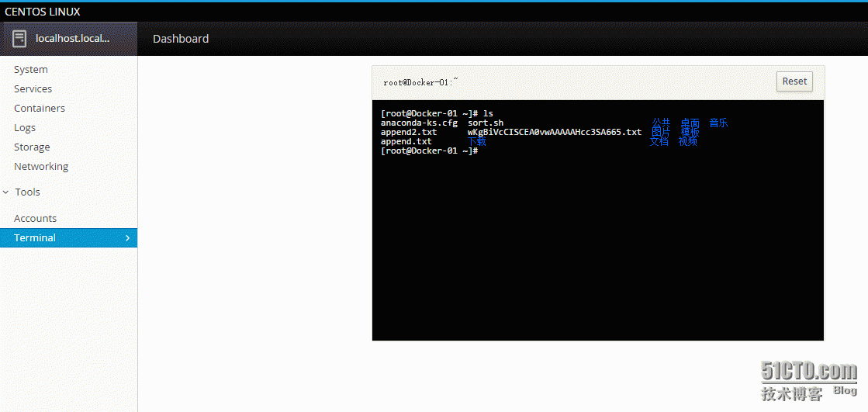This screenshot has height=412, width=868.
Task: Select the Terminal menu item
Action: pyautogui.click(x=68, y=237)
